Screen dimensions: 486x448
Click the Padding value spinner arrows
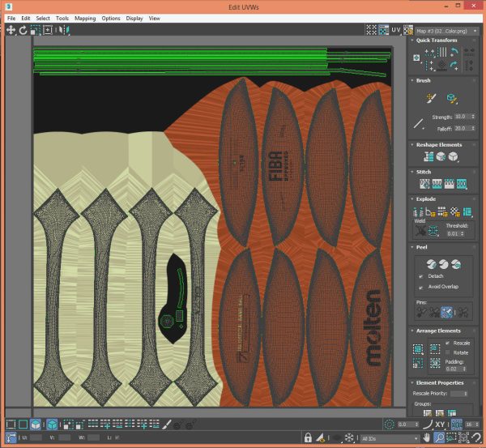tap(464, 369)
